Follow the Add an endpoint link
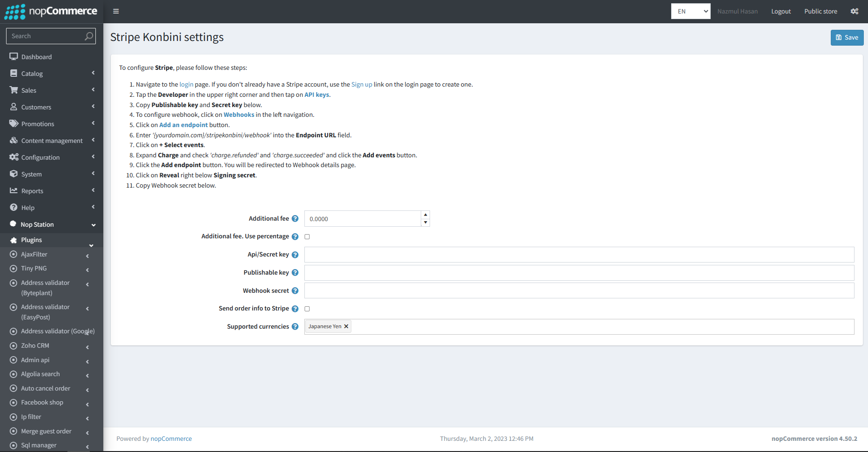The image size is (868, 452). tap(183, 125)
